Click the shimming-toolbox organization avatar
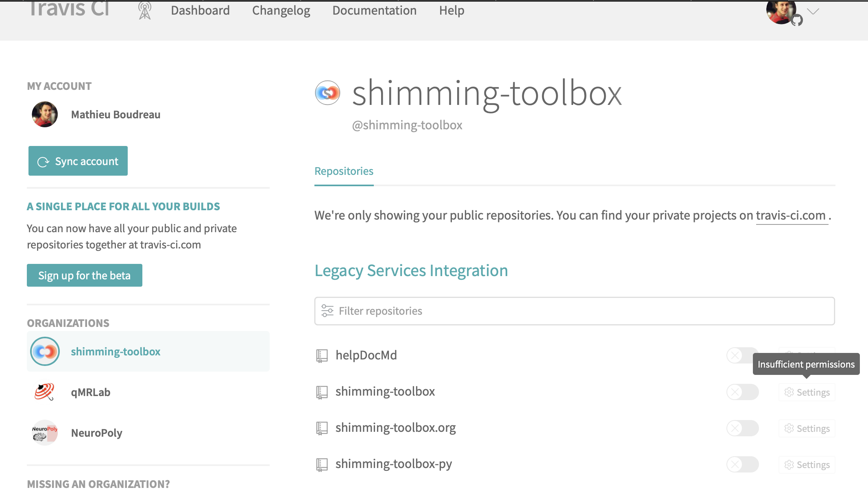Screen dimensions: 868x492 [45, 351]
